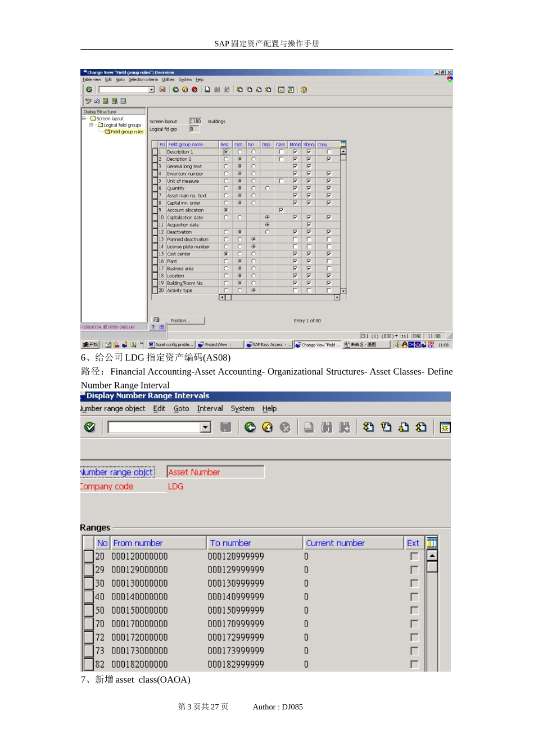Collapse Screen layout tree node
The width and height of the screenshot is (534, 756).
84,119
